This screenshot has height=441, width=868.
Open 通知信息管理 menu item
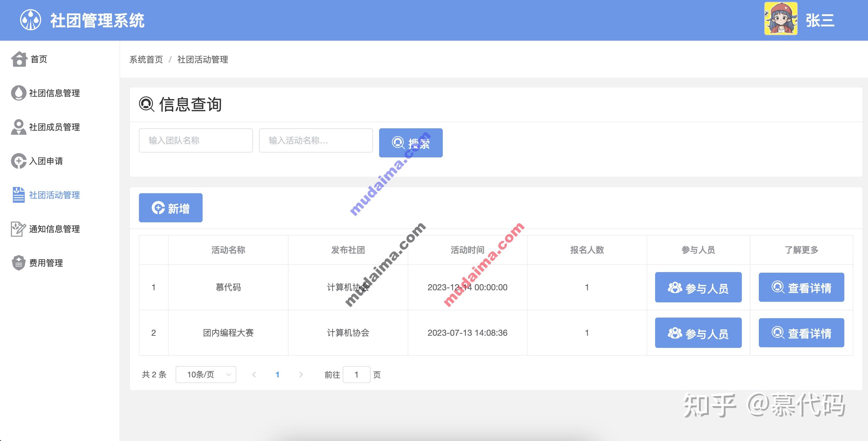click(x=55, y=229)
